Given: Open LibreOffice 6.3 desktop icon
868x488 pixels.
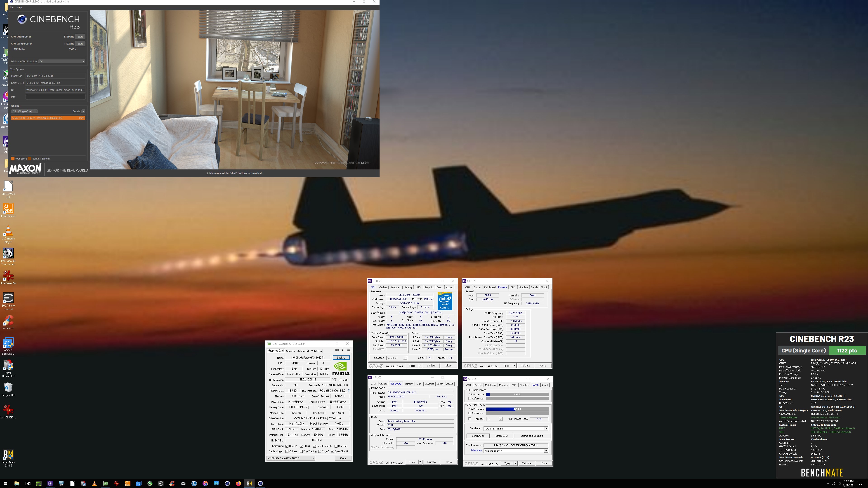Looking at the screenshot, I should click(8, 189).
